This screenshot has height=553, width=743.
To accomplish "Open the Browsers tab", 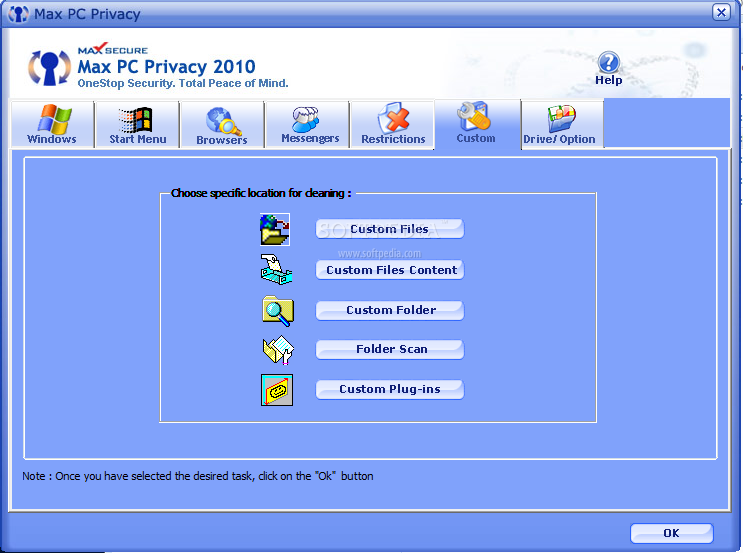I will click(x=222, y=125).
